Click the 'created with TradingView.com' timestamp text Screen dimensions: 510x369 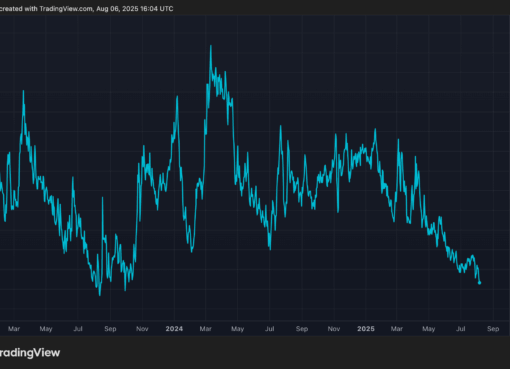tap(86, 9)
